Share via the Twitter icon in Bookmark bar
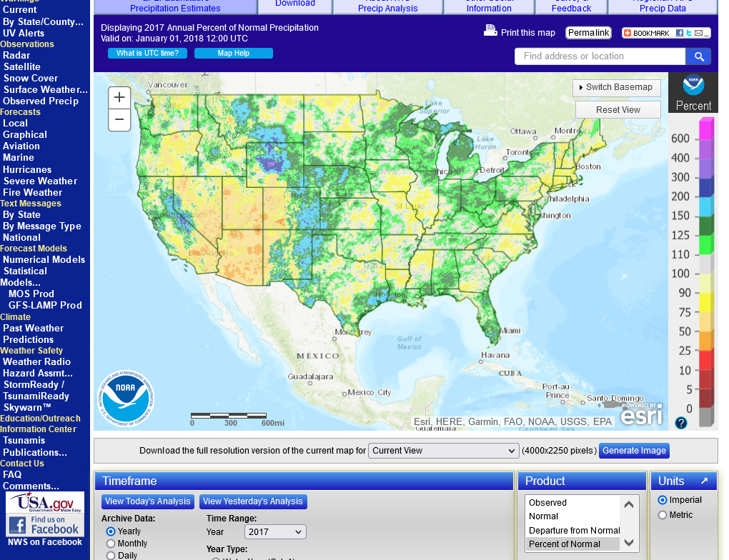 (689, 33)
